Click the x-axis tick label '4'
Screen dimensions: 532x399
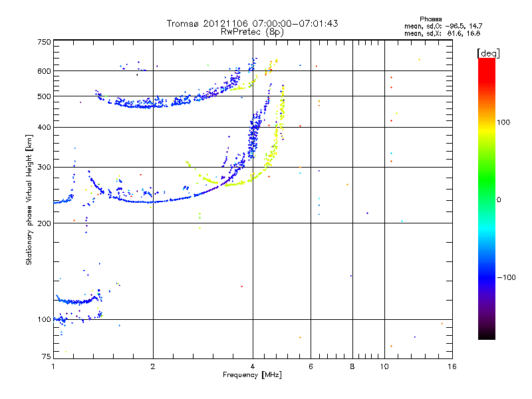tap(253, 366)
